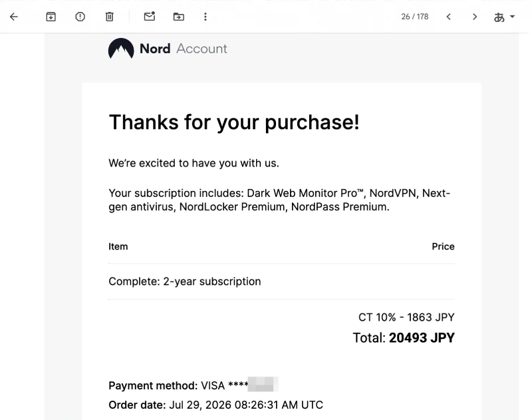Click the Thanks for your purchase heading
The image size is (532, 420).
click(x=234, y=122)
